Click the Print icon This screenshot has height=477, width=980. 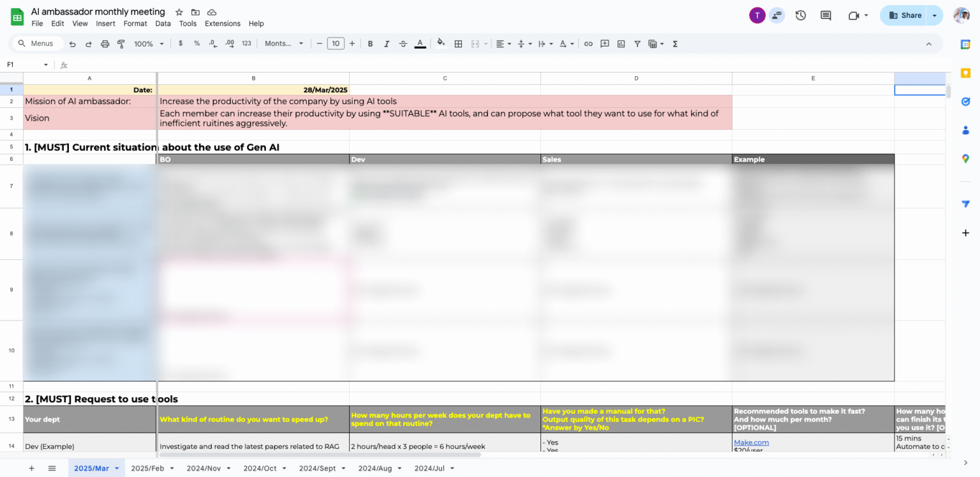[x=105, y=44]
